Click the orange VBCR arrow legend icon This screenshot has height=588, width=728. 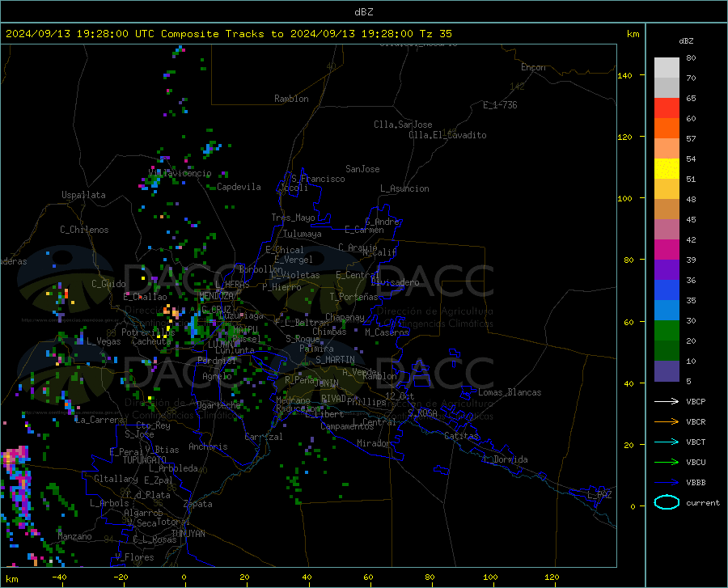pyautogui.click(x=667, y=421)
